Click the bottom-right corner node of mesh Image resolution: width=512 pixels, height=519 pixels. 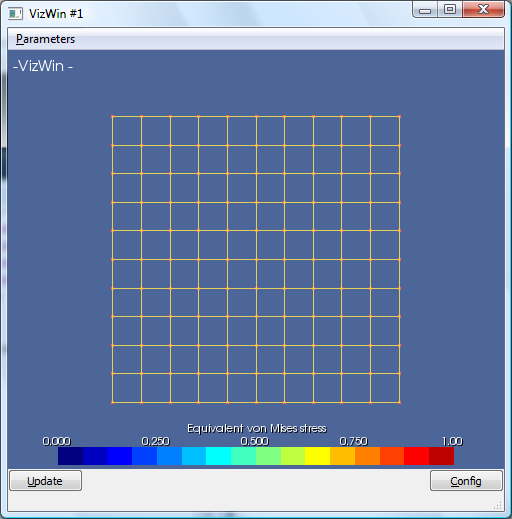399,403
